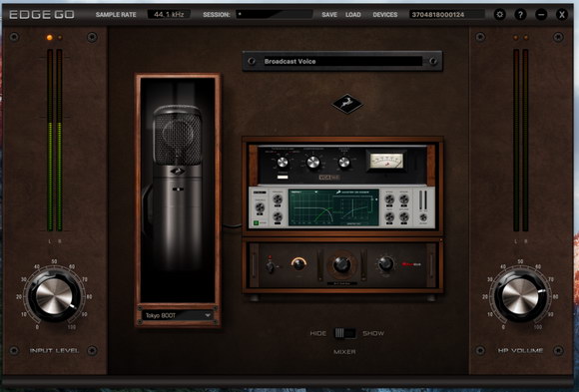Open help with the question mark icon

[x=520, y=15]
